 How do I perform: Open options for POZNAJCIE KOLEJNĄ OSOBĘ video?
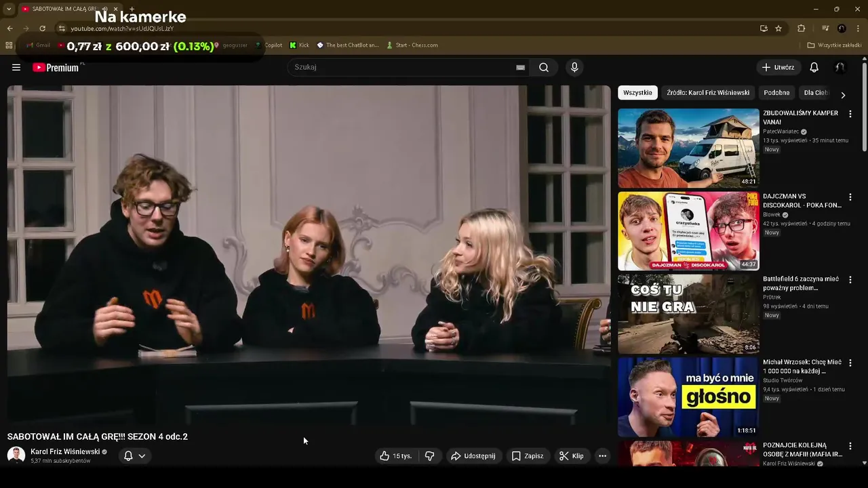pos(850,446)
